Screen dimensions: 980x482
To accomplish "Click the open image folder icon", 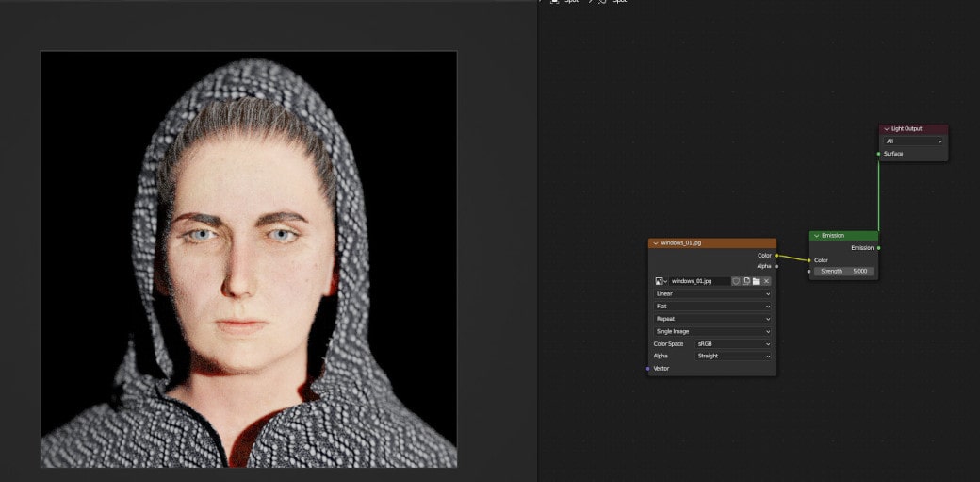I will pos(757,282).
